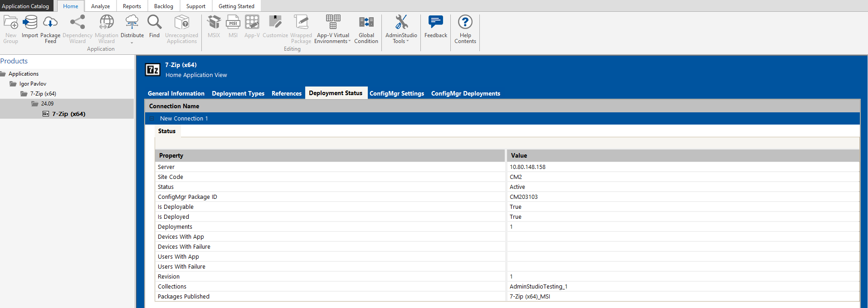Collapse the Igor Pavlov folder
Image resolution: width=868 pixels, height=308 pixels.
click(13, 84)
